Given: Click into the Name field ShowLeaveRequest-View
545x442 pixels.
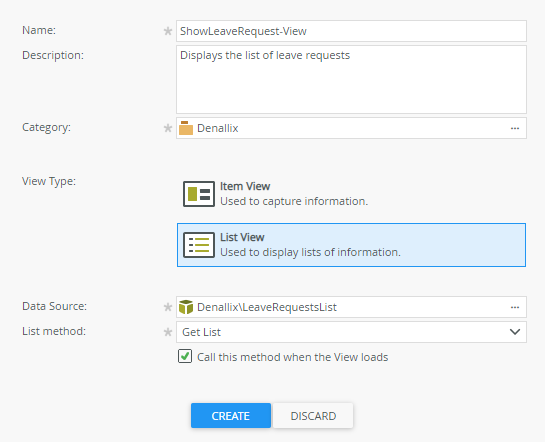Looking at the screenshot, I should (x=351, y=31).
